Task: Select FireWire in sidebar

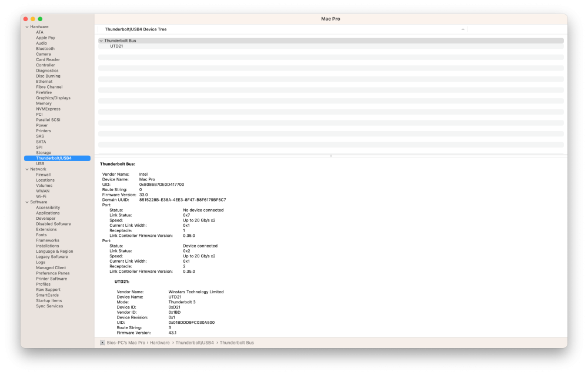Action: pos(44,93)
